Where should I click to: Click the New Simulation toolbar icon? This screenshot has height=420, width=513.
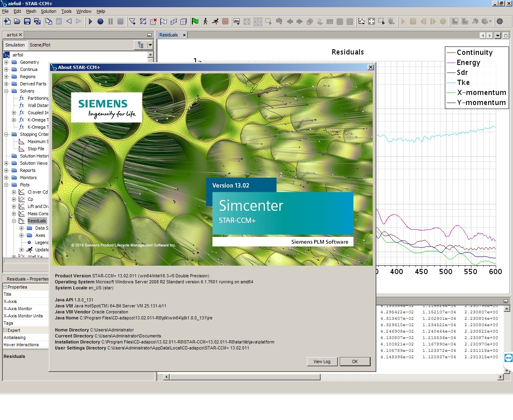point(7,21)
